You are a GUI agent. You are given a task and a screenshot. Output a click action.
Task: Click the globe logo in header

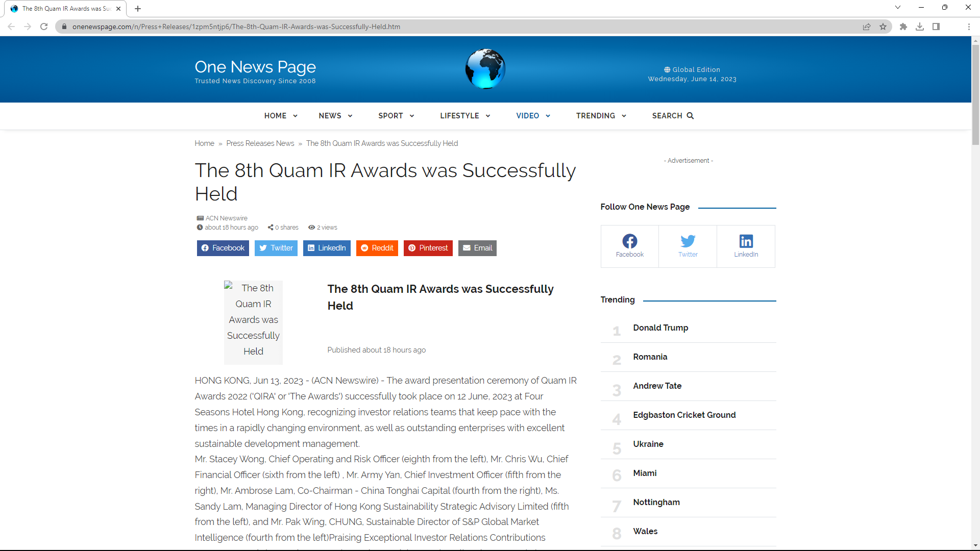485,69
